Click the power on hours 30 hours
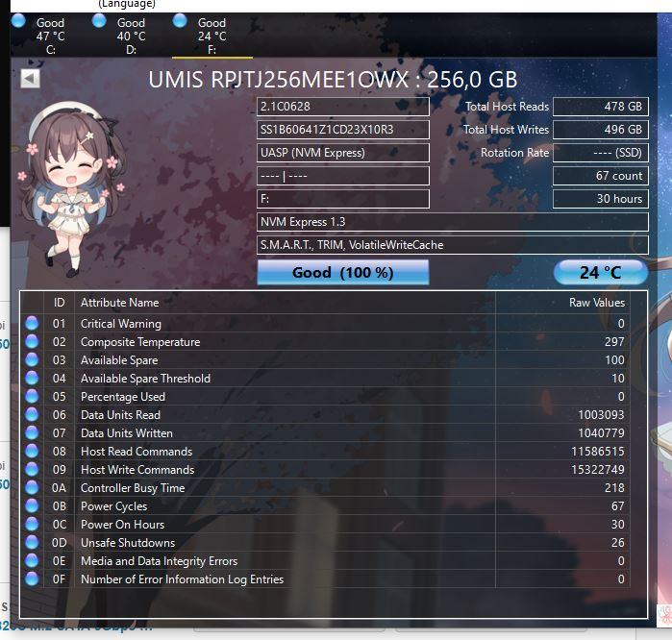Viewport: 672px width, 640px height. pyautogui.click(x=601, y=199)
